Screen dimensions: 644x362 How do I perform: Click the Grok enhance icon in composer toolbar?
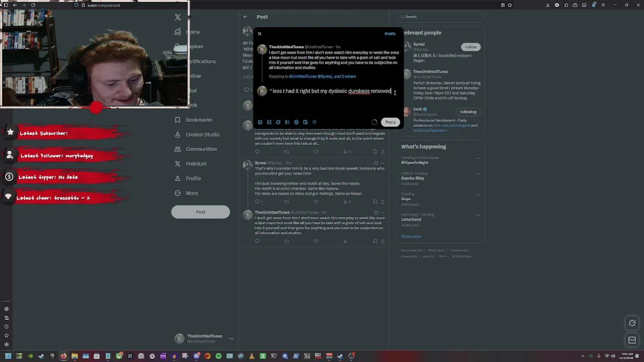click(x=278, y=122)
